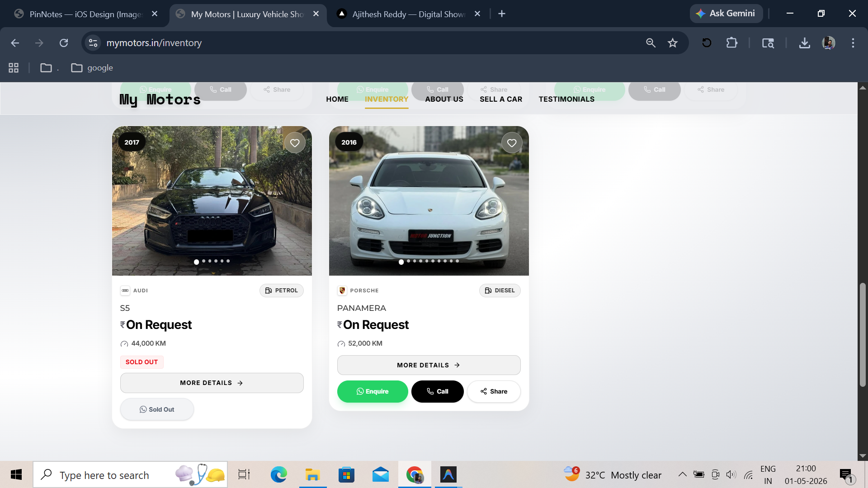Open Microsoft Edge from taskbar

point(278,474)
